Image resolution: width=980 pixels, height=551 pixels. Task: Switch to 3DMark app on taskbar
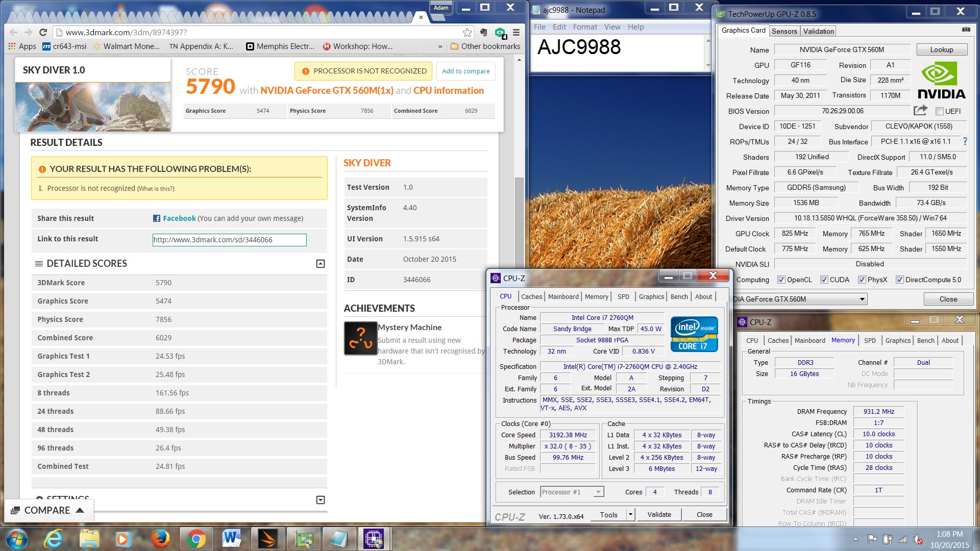click(267, 539)
